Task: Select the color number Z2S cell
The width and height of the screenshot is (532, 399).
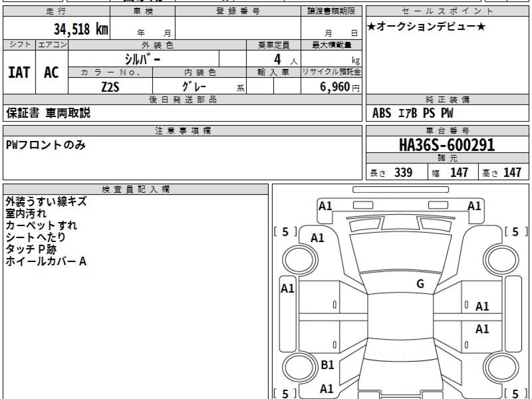Action: [x=110, y=87]
